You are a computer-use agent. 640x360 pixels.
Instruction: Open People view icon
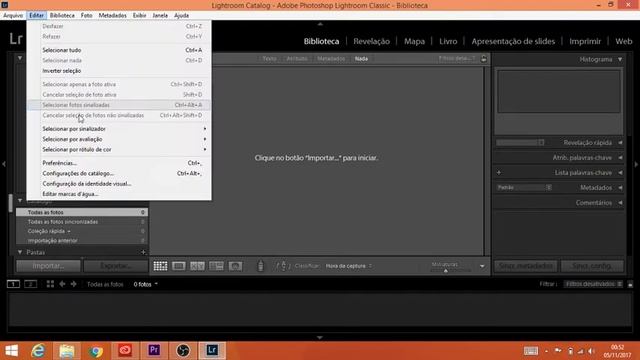(235, 266)
